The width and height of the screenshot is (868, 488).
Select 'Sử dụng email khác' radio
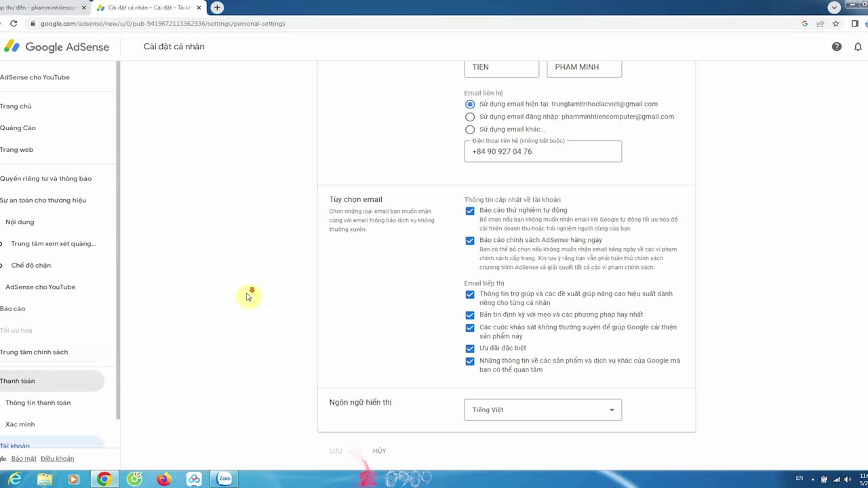[x=470, y=129]
